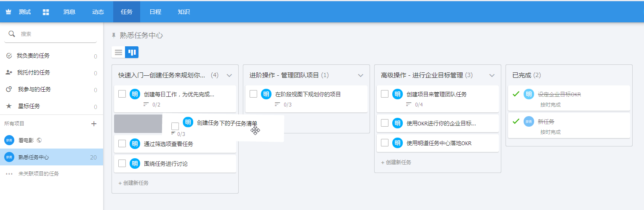644x210 pixels.
Task: Check the 通过筛选项查看任务 checkbox
Action: click(122, 144)
